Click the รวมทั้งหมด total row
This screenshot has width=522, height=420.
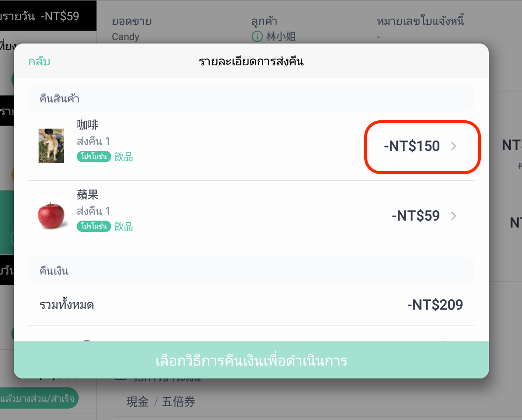pyautogui.click(x=251, y=305)
